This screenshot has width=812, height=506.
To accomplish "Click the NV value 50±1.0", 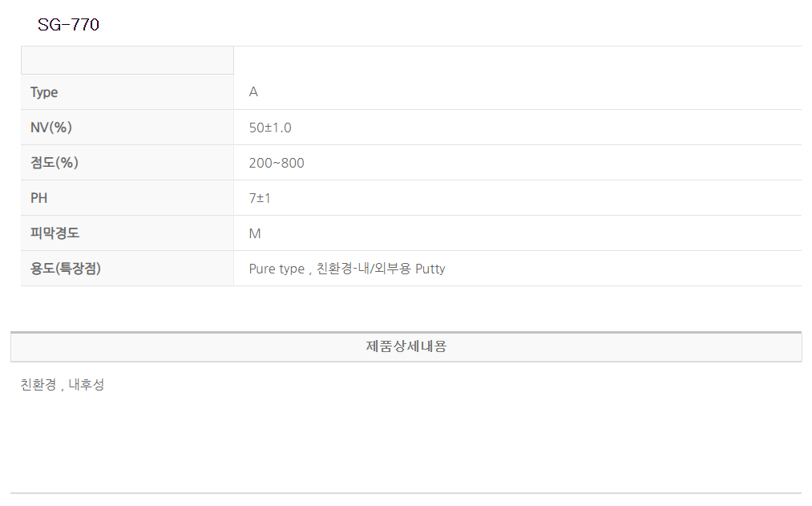I will [x=270, y=128].
